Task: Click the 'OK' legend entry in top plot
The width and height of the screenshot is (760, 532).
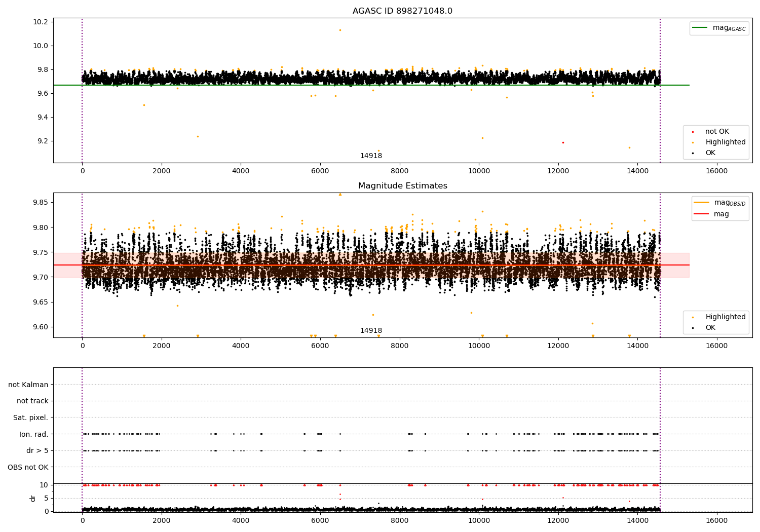Action: (x=710, y=153)
